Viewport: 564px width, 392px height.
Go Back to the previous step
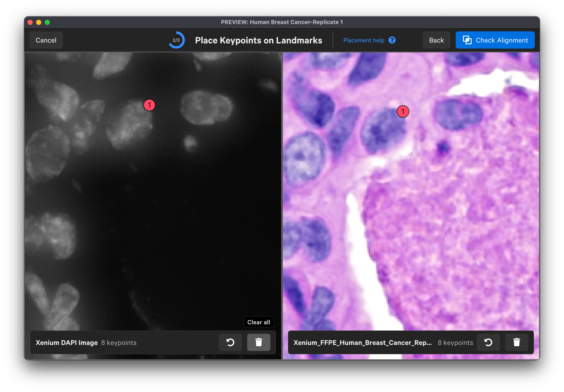pyautogui.click(x=436, y=40)
